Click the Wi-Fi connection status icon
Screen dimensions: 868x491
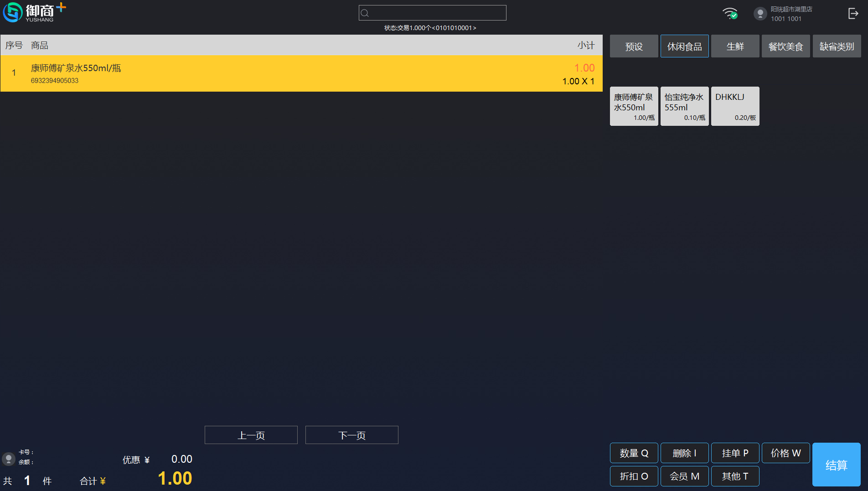point(730,13)
